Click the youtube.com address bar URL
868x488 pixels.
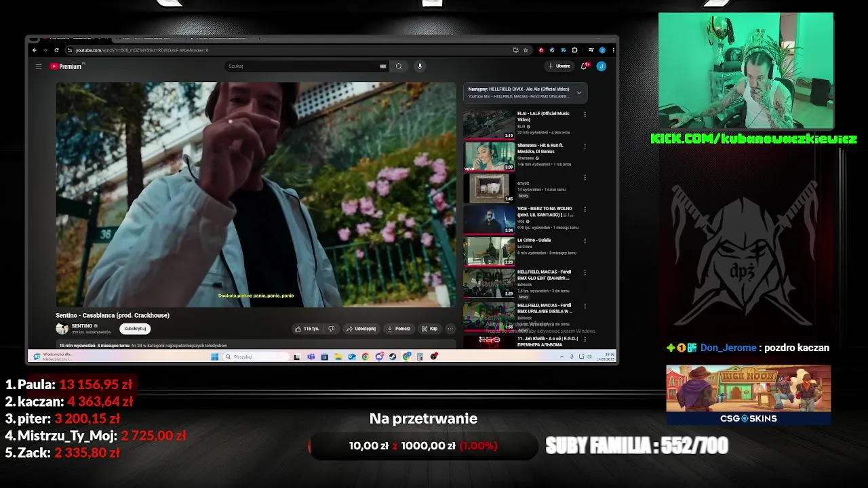click(142, 50)
